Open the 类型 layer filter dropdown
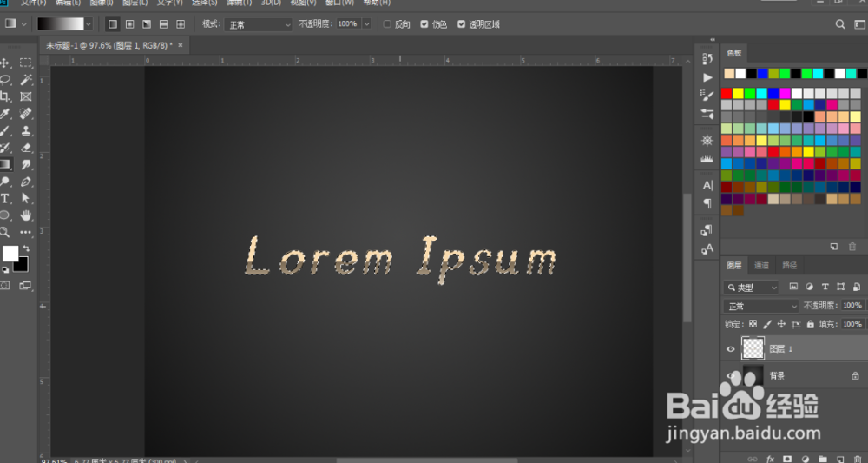Screen dimensions: 868x463 click(x=751, y=288)
